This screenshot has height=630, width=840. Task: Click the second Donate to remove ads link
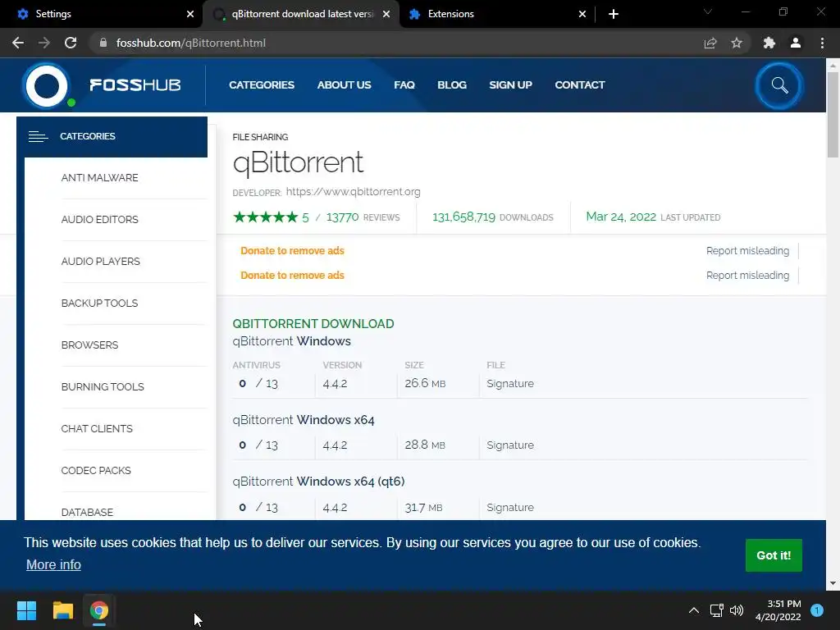coord(292,276)
